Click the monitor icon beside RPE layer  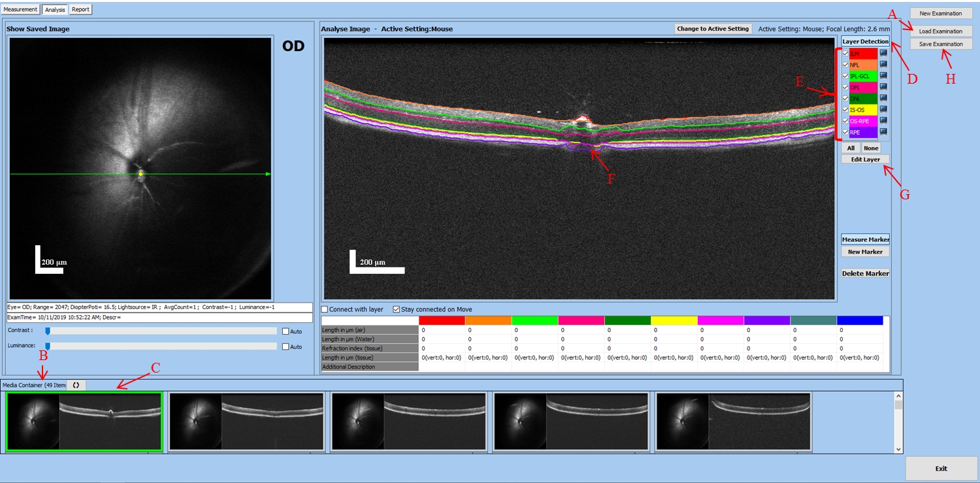click(x=883, y=132)
